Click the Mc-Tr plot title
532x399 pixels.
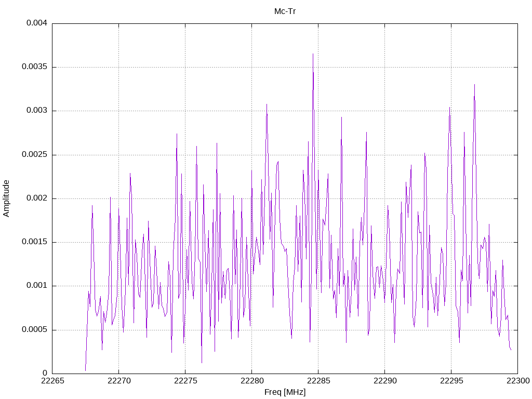pyautogui.click(x=285, y=11)
